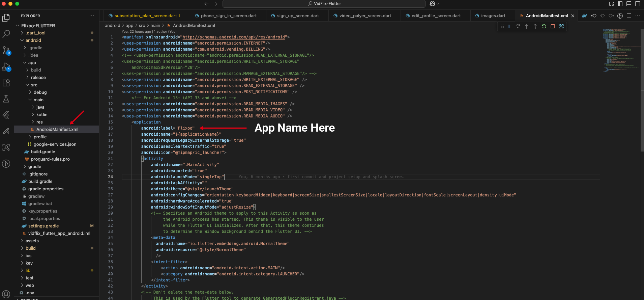Switch to sign_up_screen.dart tab
The height and width of the screenshot is (300, 644).
pos(298,16)
